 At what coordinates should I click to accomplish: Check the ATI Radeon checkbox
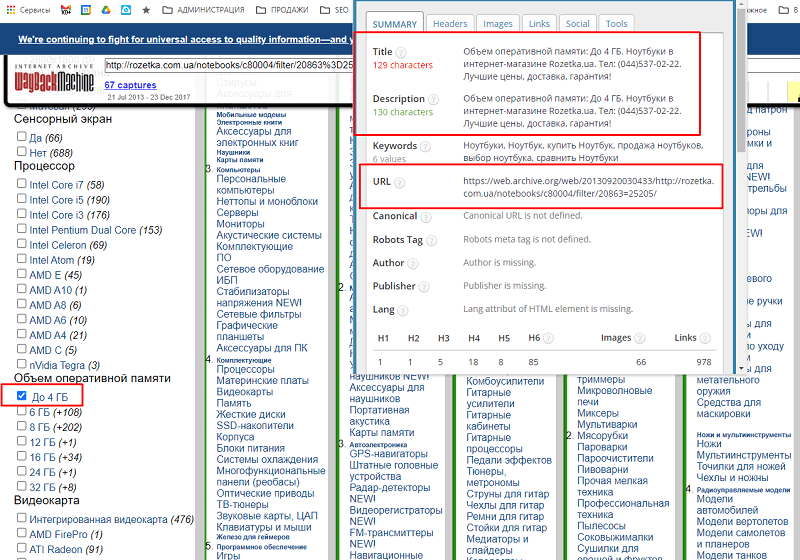click(21, 548)
